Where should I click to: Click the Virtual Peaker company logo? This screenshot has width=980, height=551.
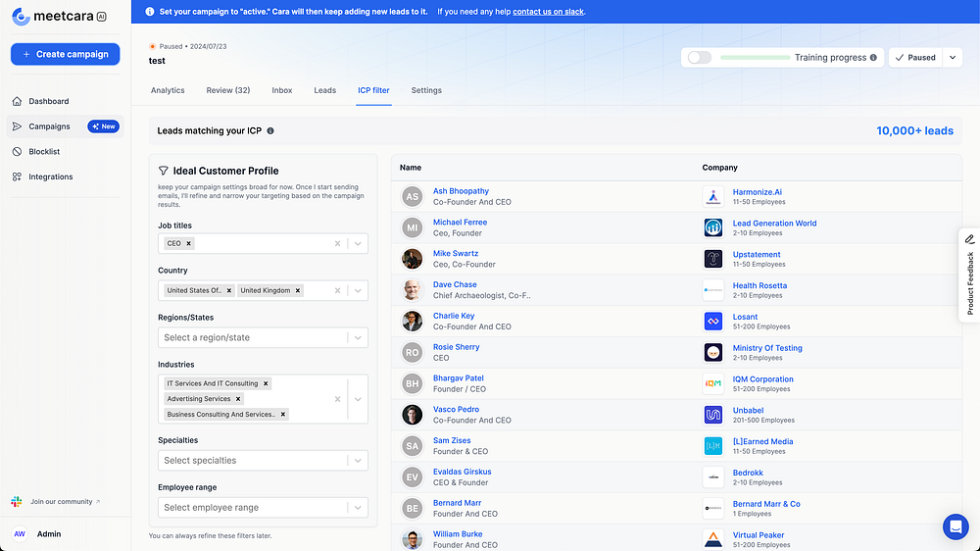(x=713, y=540)
